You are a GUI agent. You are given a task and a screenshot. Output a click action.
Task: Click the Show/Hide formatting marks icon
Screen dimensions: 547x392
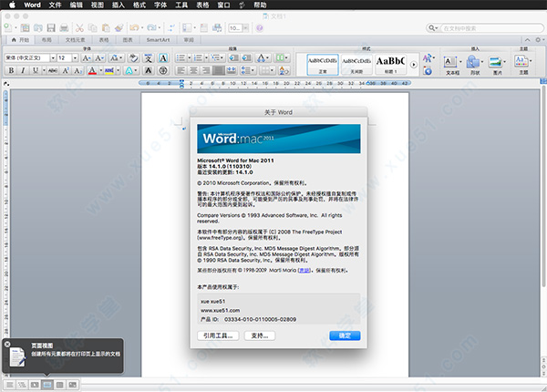click(171, 28)
